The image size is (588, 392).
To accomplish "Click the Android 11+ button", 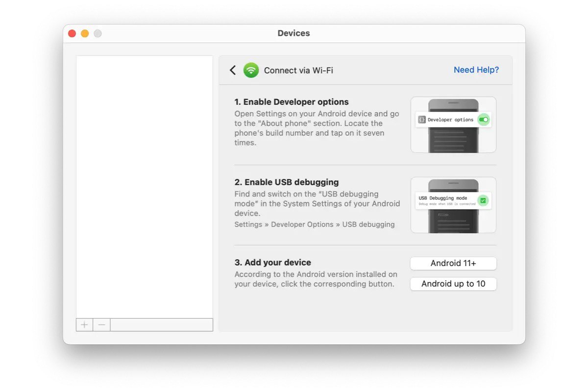I will (x=453, y=264).
